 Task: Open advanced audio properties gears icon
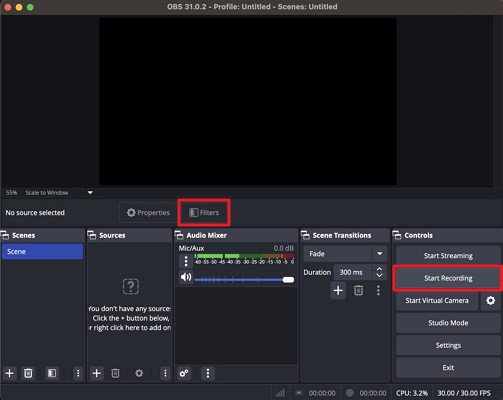pyautogui.click(x=184, y=373)
